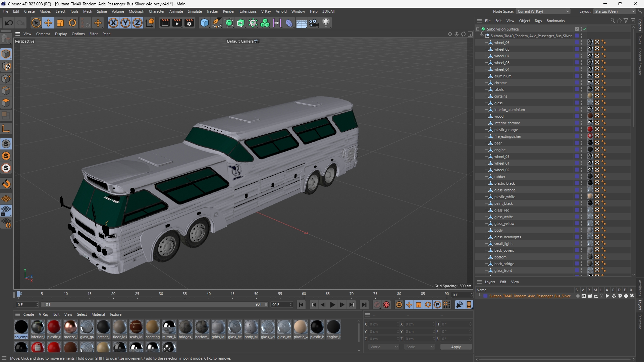Viewport: 644px width, 362px height.
Task: Open the Scale mode dropdown
Action: (x=420, y=347)
